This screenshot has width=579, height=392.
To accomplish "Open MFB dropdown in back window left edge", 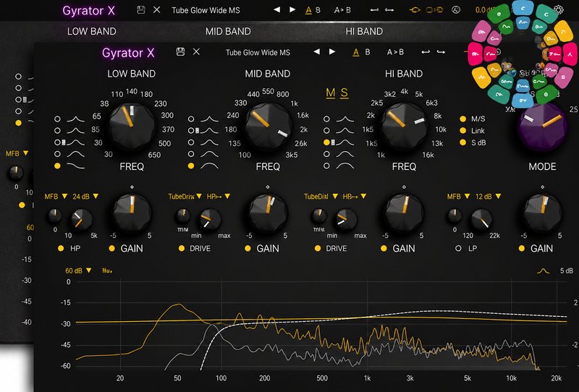I will pyautogui.click(x=17, y=153).
